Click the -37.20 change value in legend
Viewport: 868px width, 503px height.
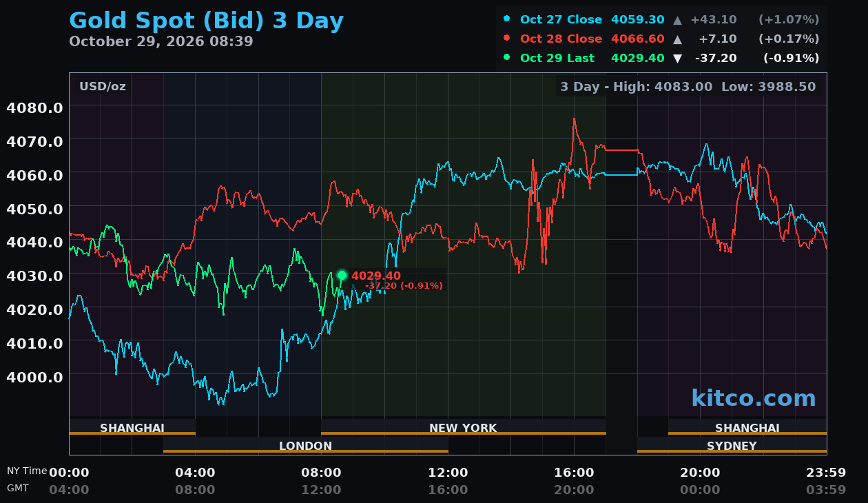[x=716, y=58]
